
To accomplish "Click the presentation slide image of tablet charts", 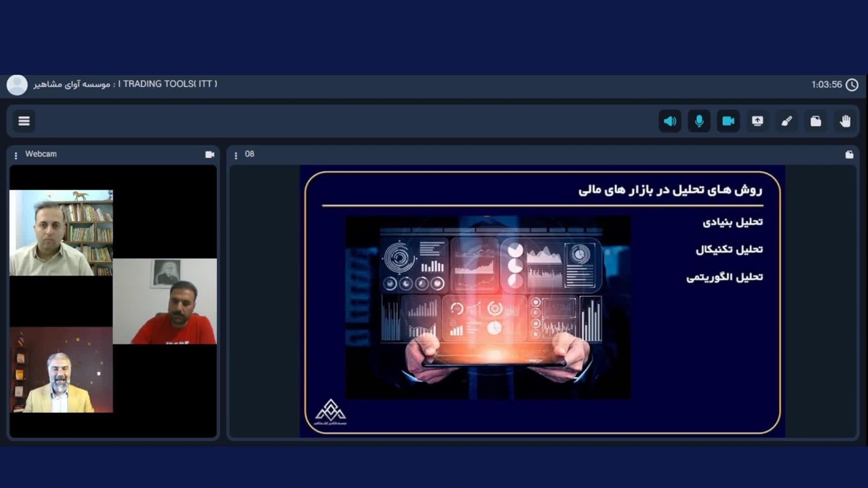I will (x=488, y=307).
